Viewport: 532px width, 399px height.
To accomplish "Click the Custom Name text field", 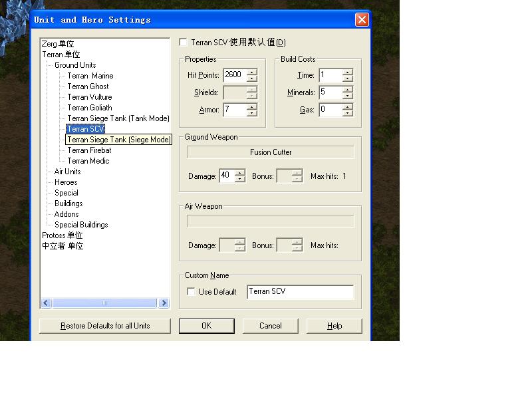I will pyautogui.click(x=300, y=292).
